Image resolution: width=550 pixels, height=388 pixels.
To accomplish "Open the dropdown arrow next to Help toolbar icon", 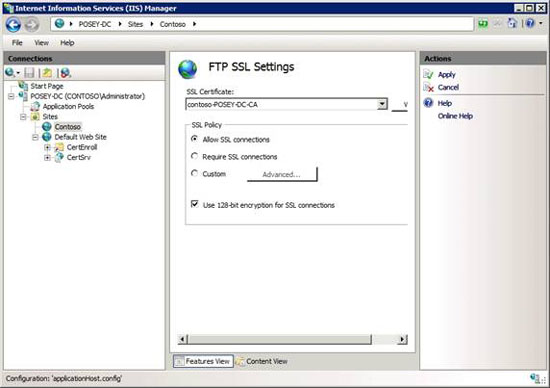I will (541, 24).
